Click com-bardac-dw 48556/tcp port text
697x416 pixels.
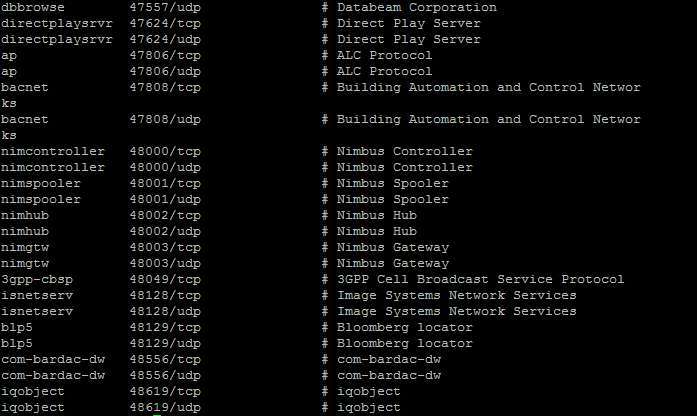pos(165,360)
